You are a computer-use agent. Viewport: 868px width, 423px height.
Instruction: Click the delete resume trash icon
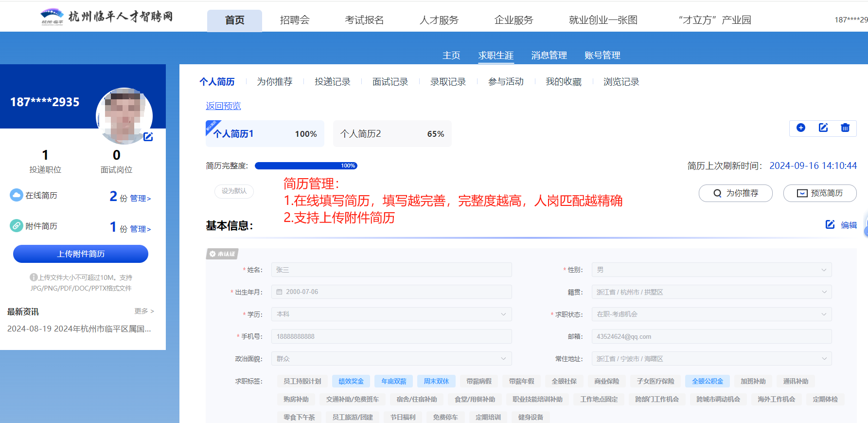(845, 128)
